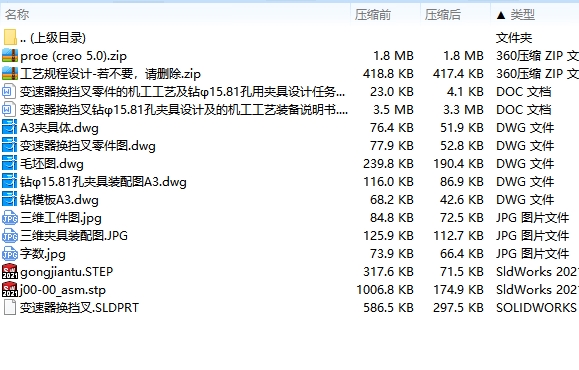This screenshot has width=579, height=370.
Task: Select the .. (上级目录) row name
Action: pyautogui.click(x=53, y=38)
